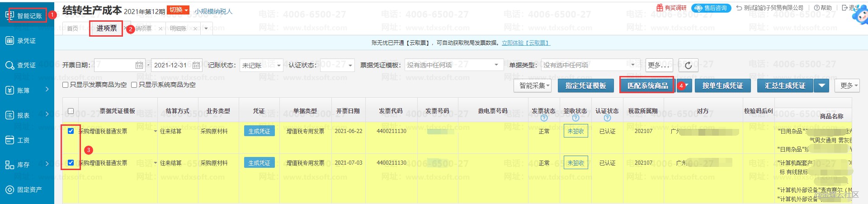Click the refresh icon button
The width and height of the screenshot is (868, 204).
pos(688,65)
